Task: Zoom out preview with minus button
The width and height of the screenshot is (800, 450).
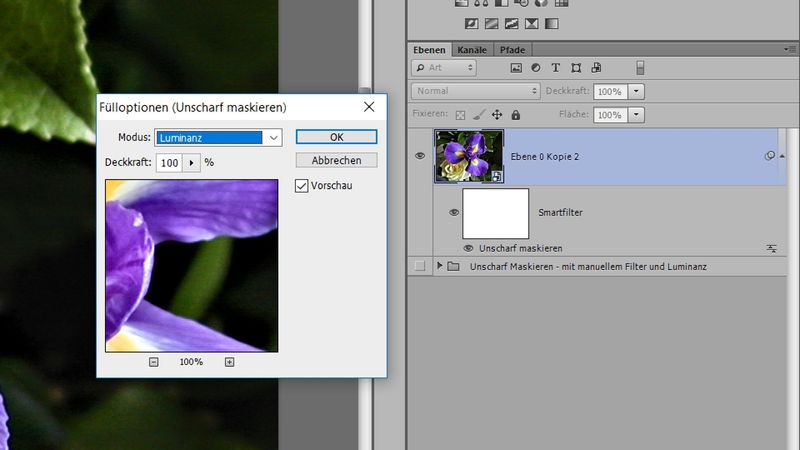Action: pos(154,362)
